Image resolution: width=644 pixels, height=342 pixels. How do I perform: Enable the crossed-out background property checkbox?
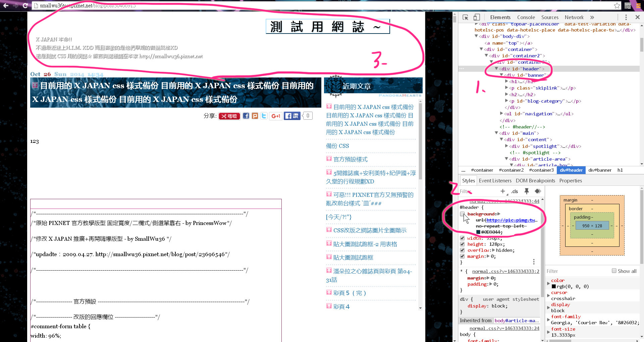click(463, 214)
